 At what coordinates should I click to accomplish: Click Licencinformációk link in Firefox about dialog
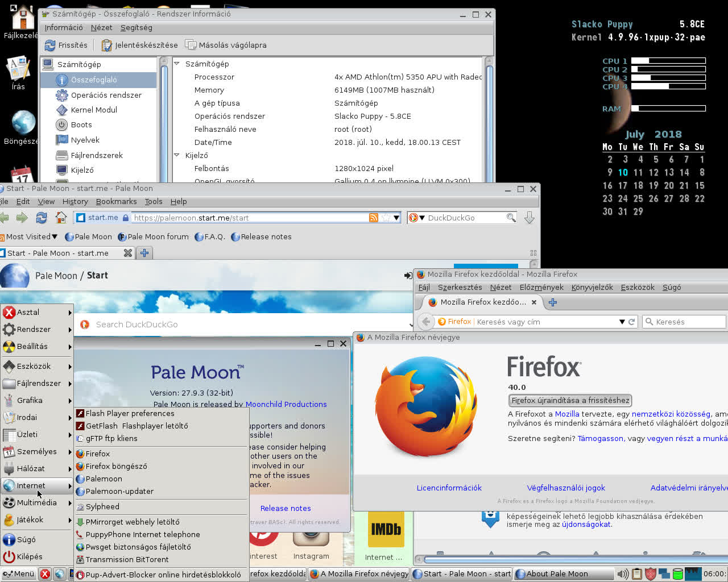449,488
